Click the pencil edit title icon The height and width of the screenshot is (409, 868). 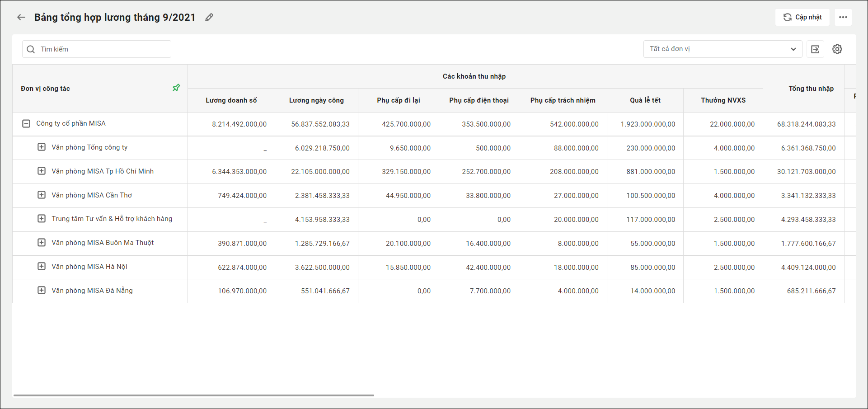pyautogui.click(x=209, y=17)
